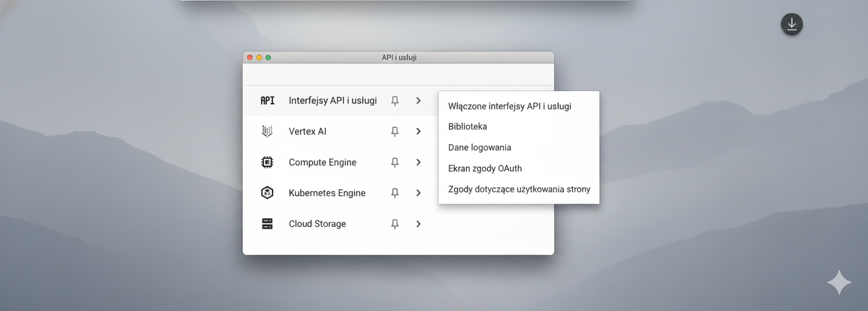Click the Cloud Storage icon

pos(267,224)
